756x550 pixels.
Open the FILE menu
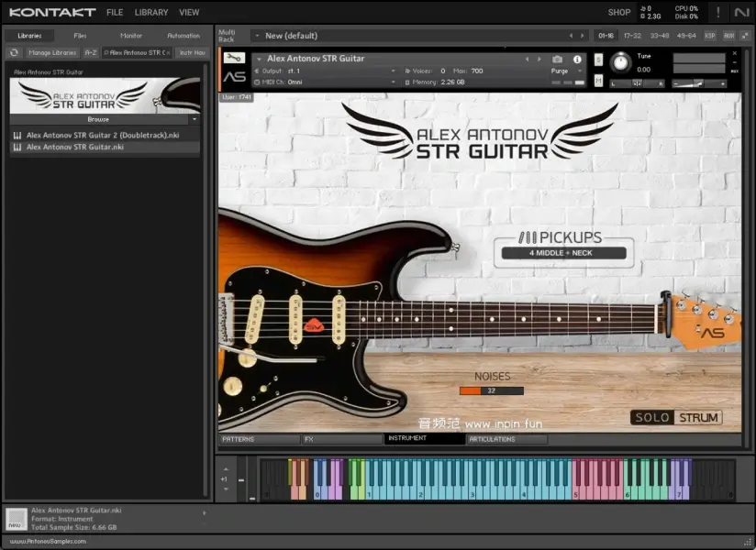pyautogui.click(x=115, y=13)
